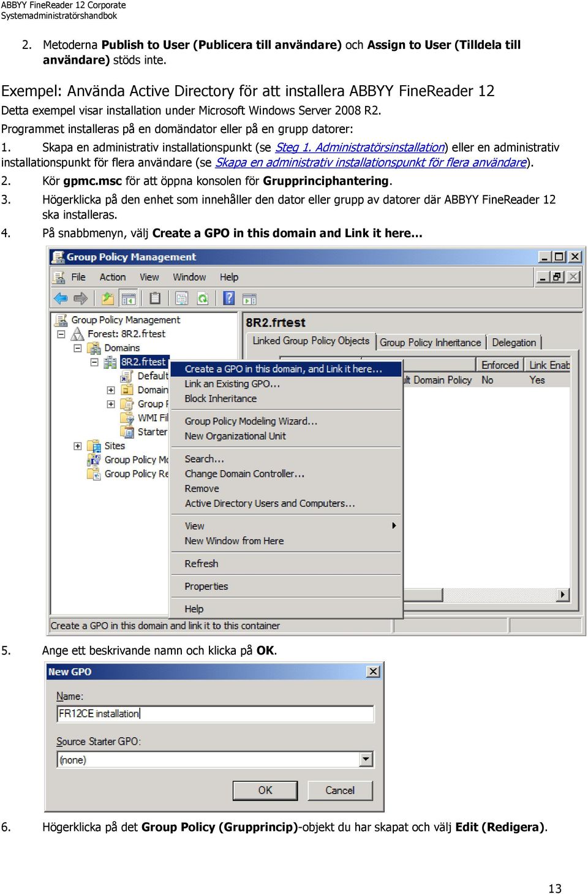Image resolution: width=588 pixels, height=894 pixels.
Task: Select the Domains folder node
Action: [x=122, y=348]
